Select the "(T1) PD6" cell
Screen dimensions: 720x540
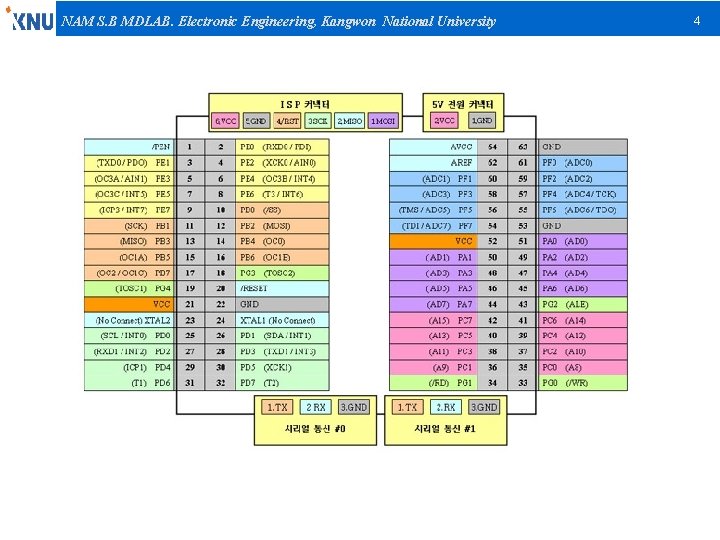point(129,383)
